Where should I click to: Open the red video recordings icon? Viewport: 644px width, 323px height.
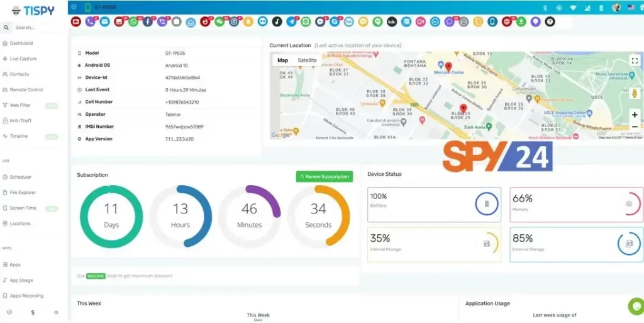click(76, 21)
